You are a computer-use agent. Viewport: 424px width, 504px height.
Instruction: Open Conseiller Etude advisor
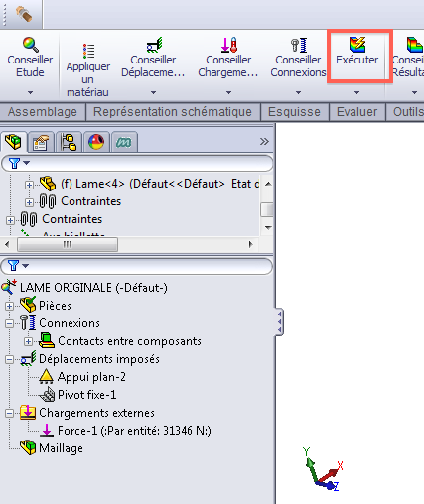[x=30, y=58]
